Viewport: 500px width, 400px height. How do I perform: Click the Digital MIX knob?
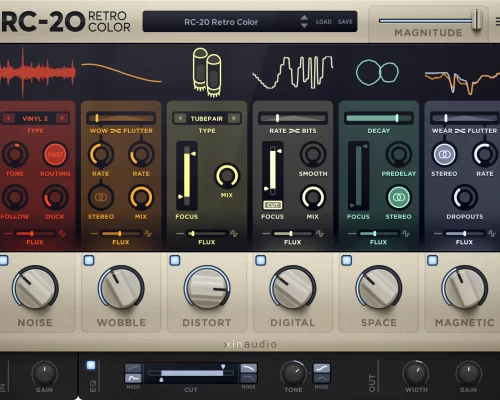click(x=313, y=197)
